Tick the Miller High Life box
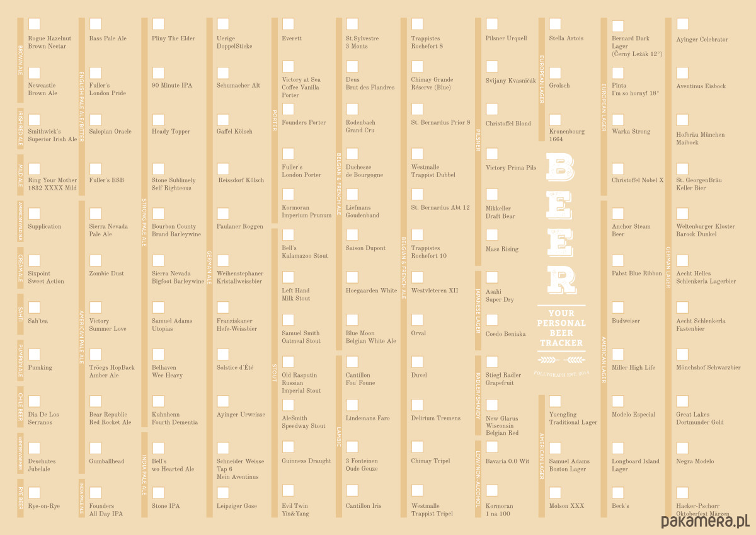Viewport: 756px width, 535px height. 618,354
